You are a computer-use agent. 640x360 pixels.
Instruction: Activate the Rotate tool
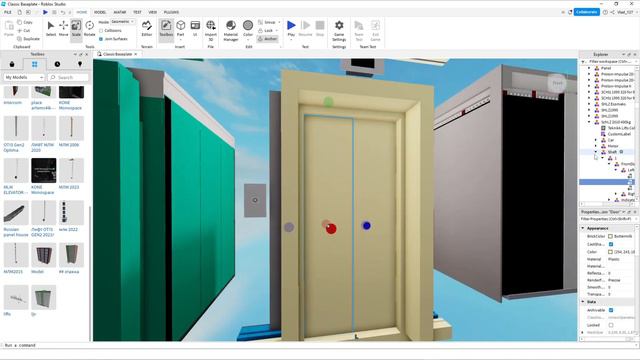(89, 29)
